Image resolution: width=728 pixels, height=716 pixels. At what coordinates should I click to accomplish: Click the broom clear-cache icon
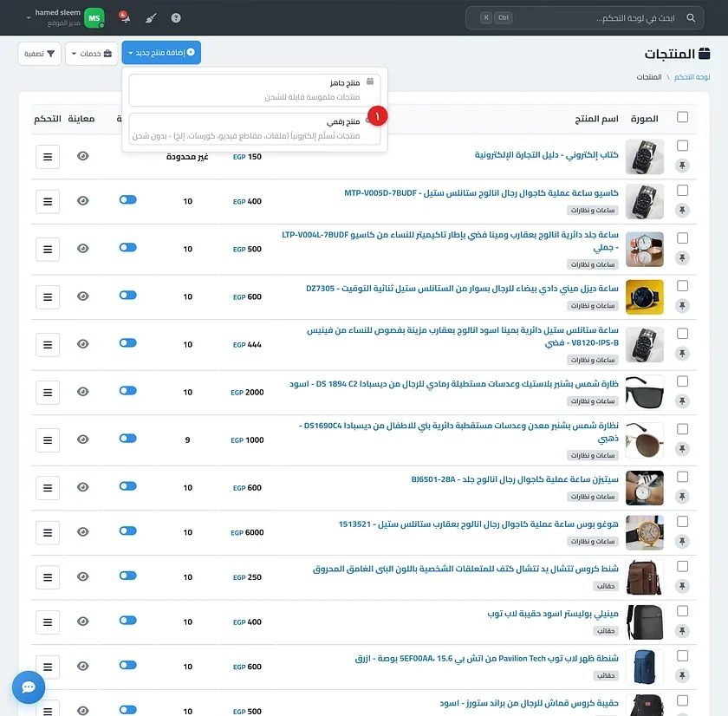[x=151, y=18]
